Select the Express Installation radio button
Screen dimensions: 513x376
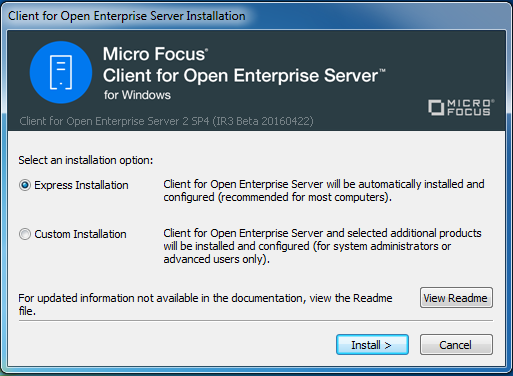tap(25, 185)
